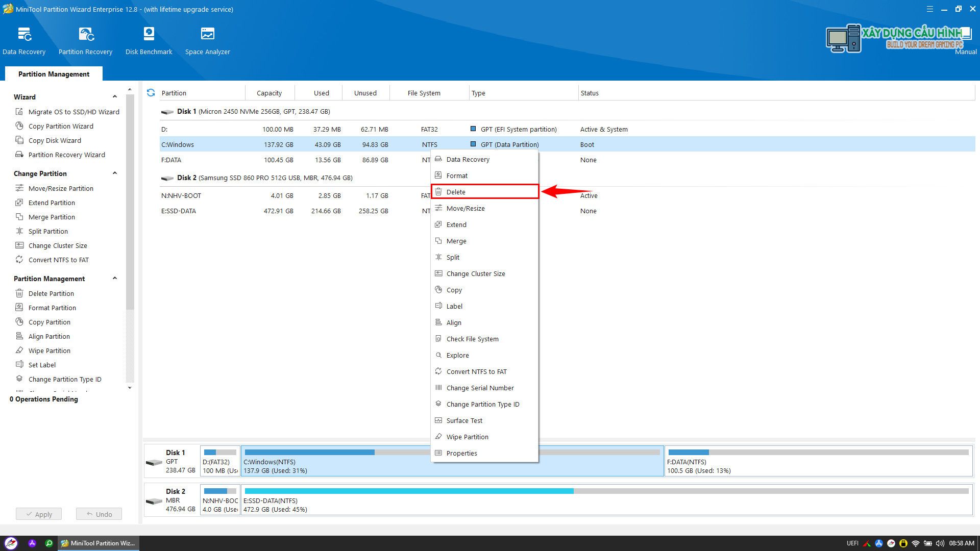Choose Explore from context menu
The width and height of the screenshot is (980, 551).
pyautogui.click(x=484, y=355)
